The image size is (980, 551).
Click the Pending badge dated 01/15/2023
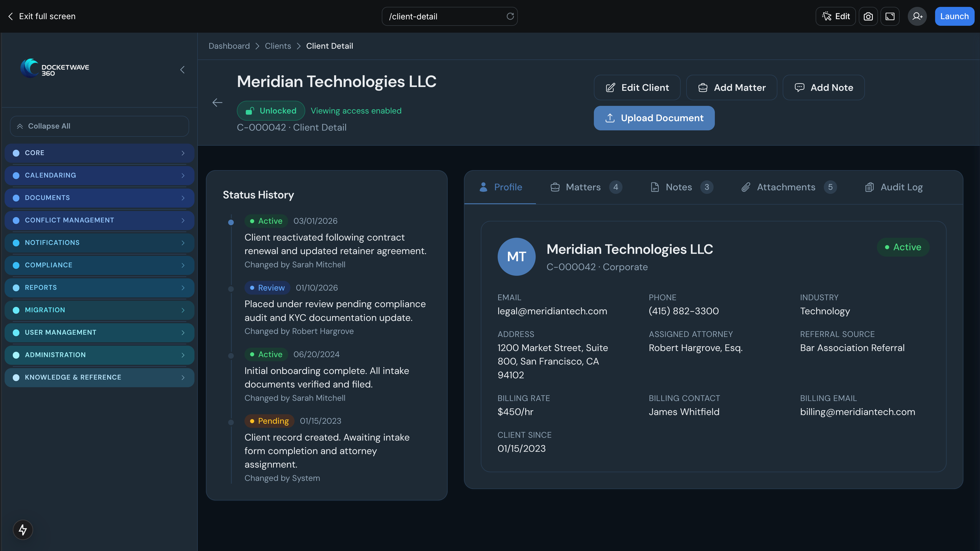click(269, 421)
